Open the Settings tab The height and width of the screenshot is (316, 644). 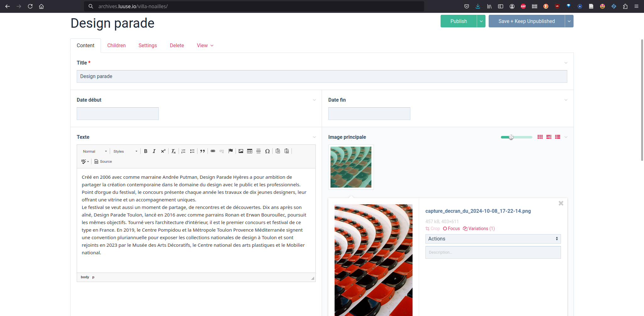tap(147, 46)
